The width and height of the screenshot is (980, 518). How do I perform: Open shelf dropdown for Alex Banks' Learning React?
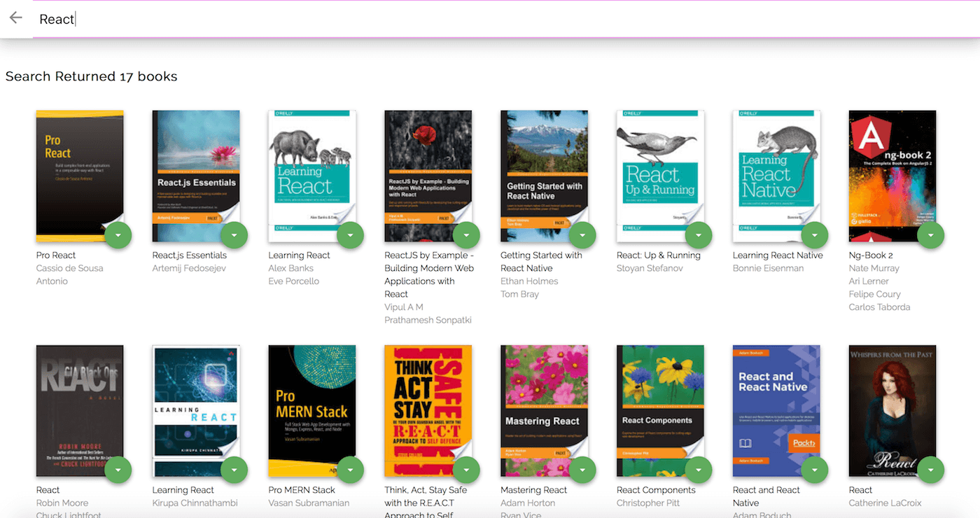350,235
